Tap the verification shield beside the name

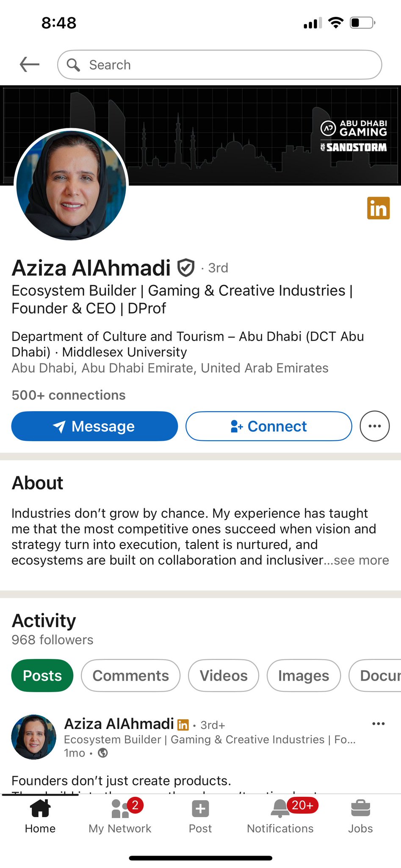pos(185,268)
